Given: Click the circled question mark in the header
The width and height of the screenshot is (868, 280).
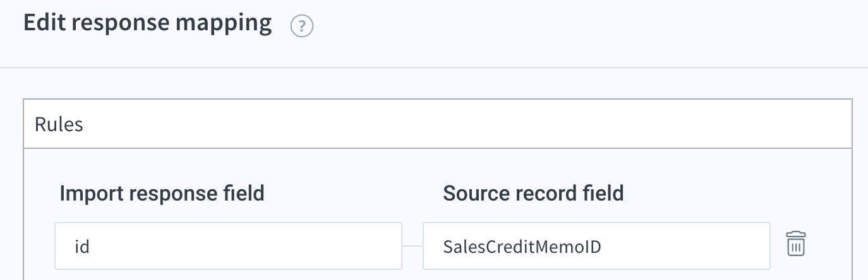Looking at the screenshot, I should tap(302, 26).
